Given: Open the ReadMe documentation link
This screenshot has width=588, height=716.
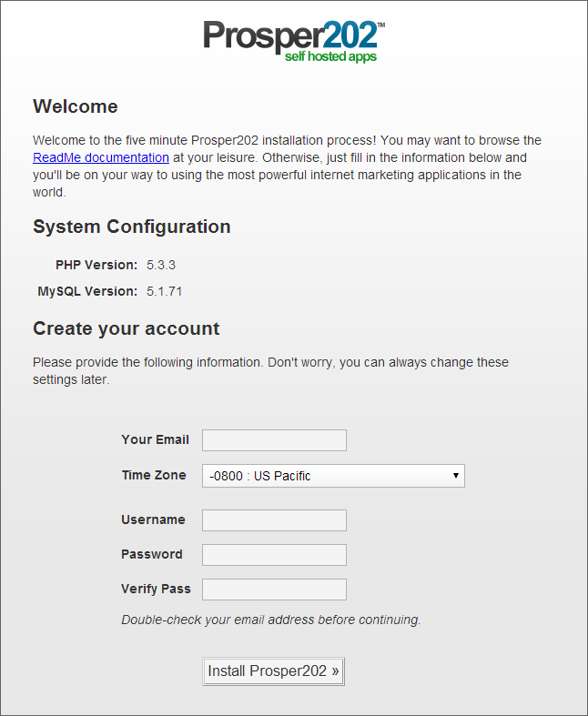Looking at the screenshot, I should coord(101,157).
